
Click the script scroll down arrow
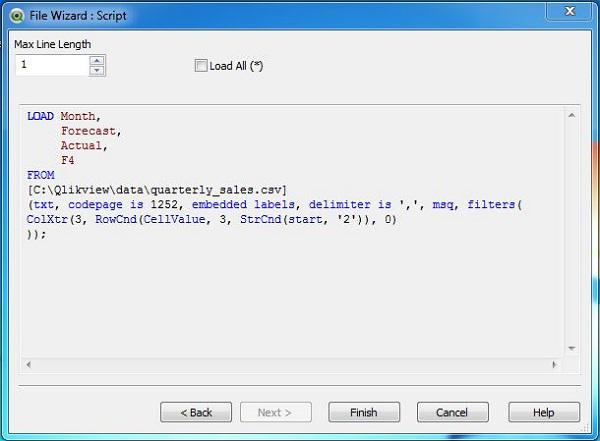[x=572, y=348]
